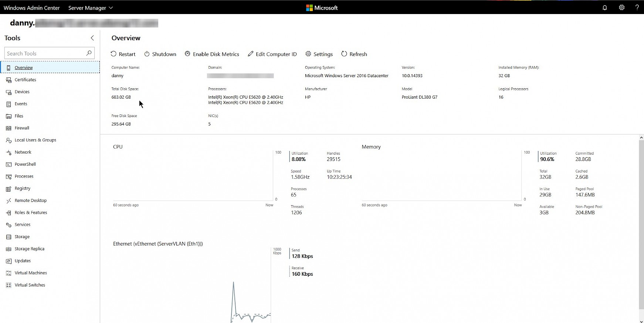Open notifications bell icon

605,8
